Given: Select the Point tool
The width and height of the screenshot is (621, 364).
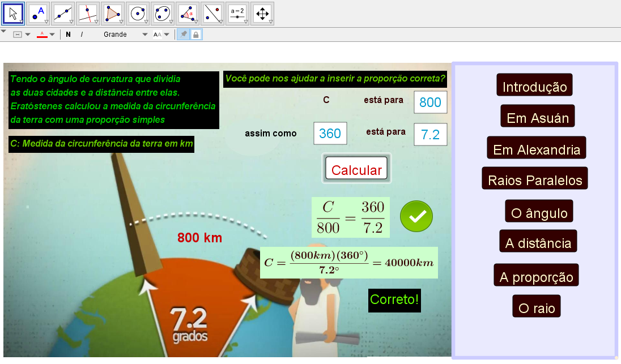Looking at the screenshot, I should pyautogui.click(x=38, y=14).
